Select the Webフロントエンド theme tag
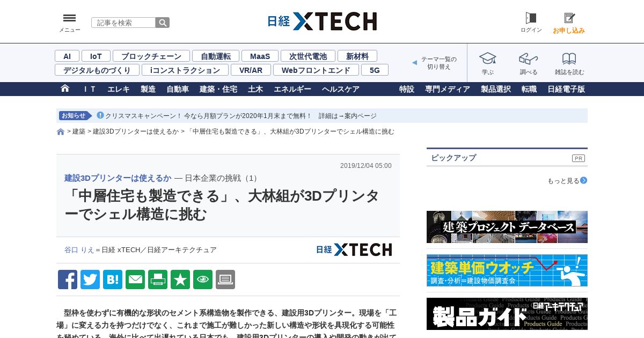Image resolution: width=644 pixels, height=338 pixels. click(316, 70)
